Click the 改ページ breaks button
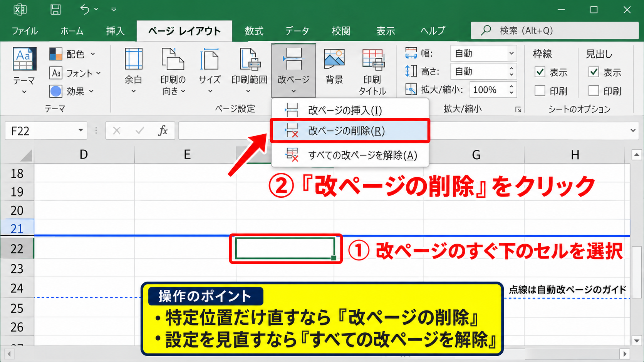 (x=293, y=70)
